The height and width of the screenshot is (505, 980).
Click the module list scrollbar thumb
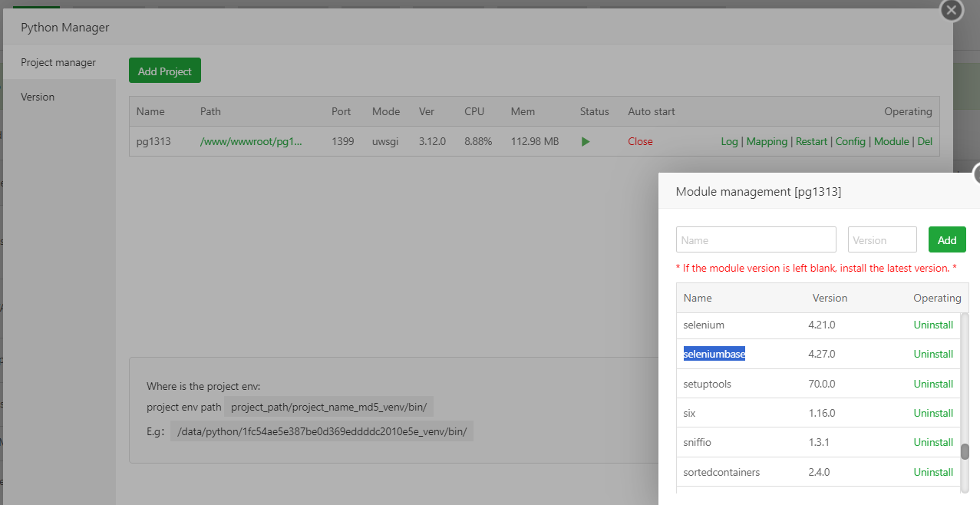click(x=965, y=451)
